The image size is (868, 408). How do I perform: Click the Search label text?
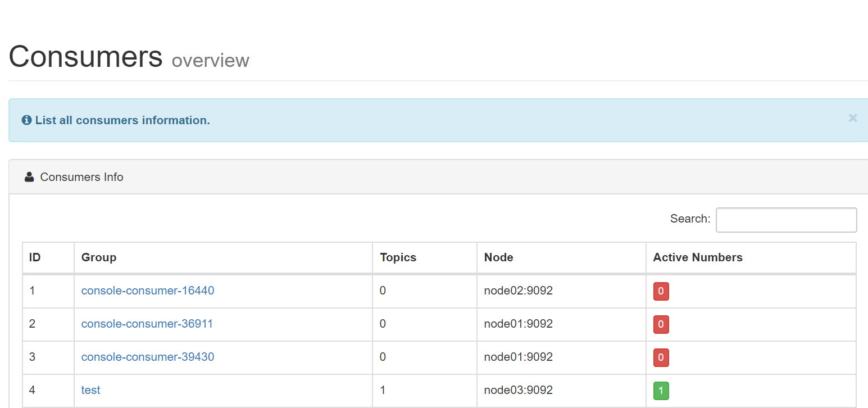(690, 219)
